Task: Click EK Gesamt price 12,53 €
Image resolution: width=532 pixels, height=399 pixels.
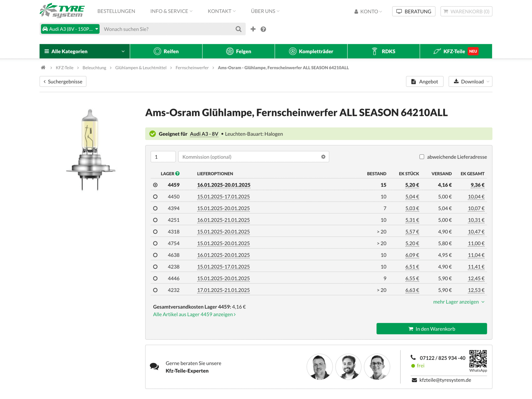Action: 476,290
